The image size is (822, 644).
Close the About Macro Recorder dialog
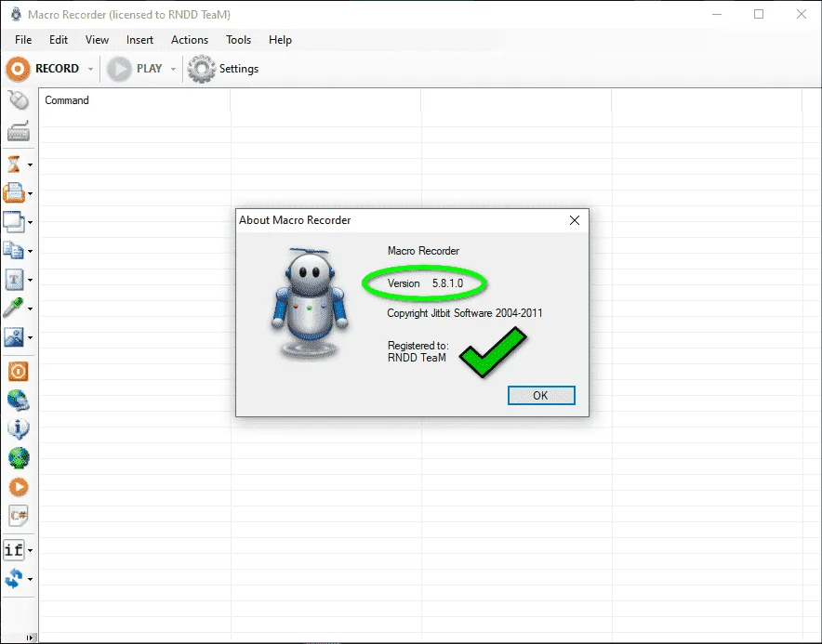tap(575, 220)
